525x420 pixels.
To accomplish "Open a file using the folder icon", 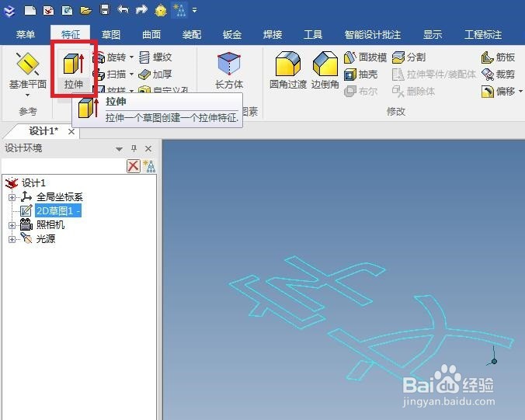I will click(x=86, y=10).
